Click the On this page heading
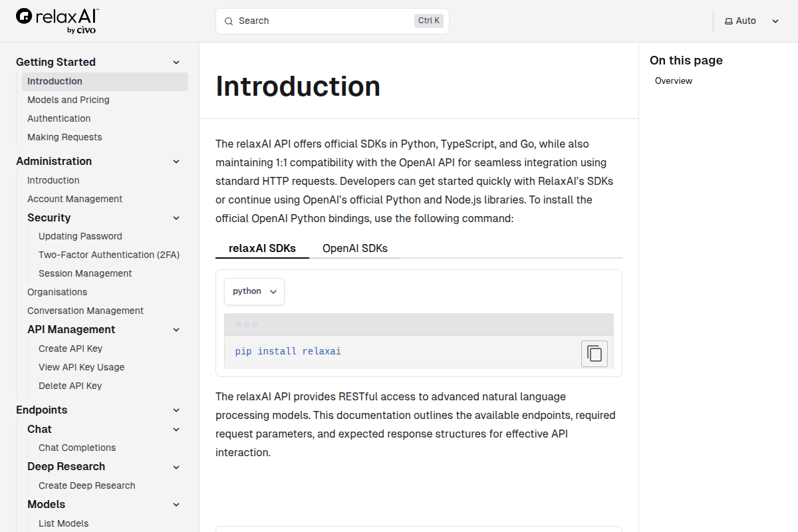 click(686, 61)
